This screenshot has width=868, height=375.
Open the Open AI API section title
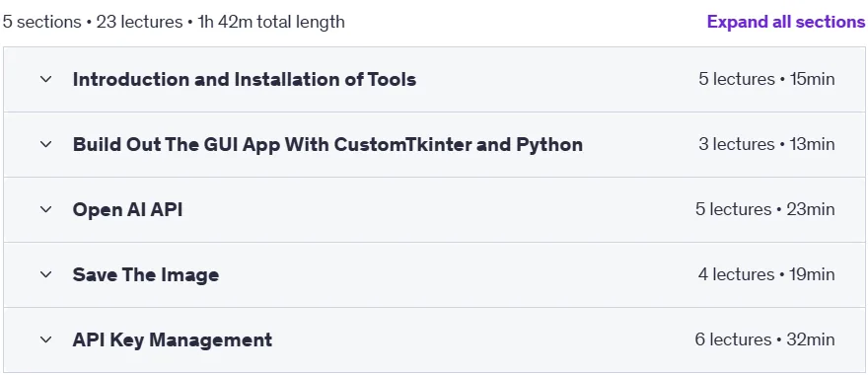(x=127, y=209)
